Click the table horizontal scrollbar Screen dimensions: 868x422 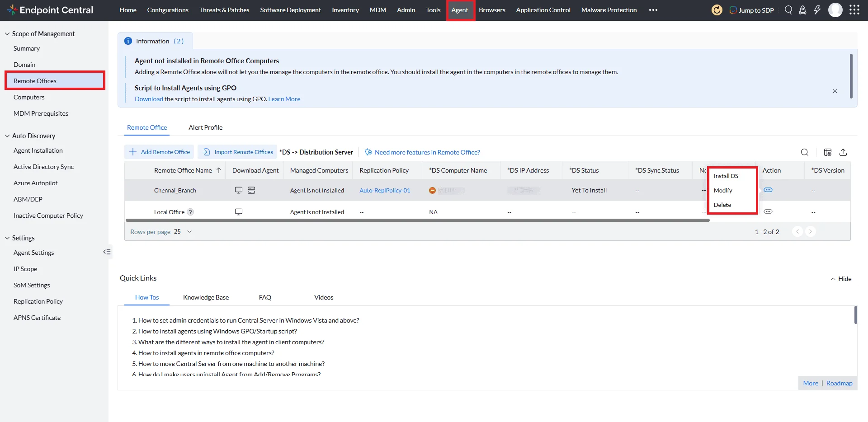(x=417, y=220)
